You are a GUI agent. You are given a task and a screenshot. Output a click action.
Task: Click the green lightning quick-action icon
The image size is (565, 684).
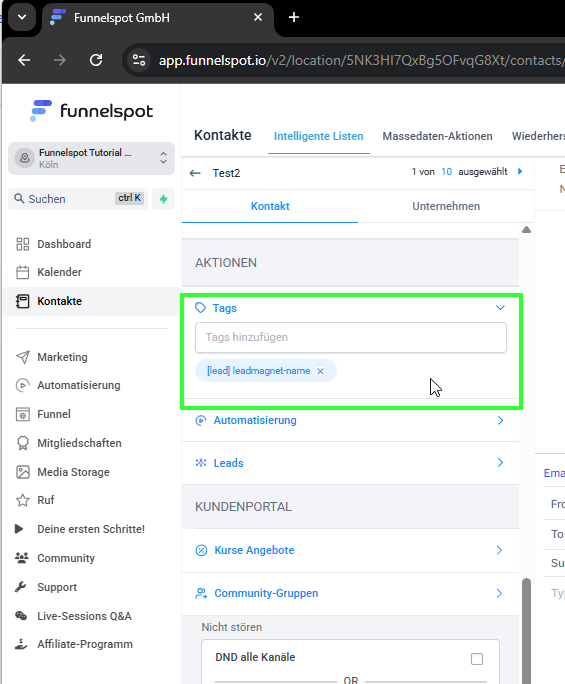click(164, 199)
